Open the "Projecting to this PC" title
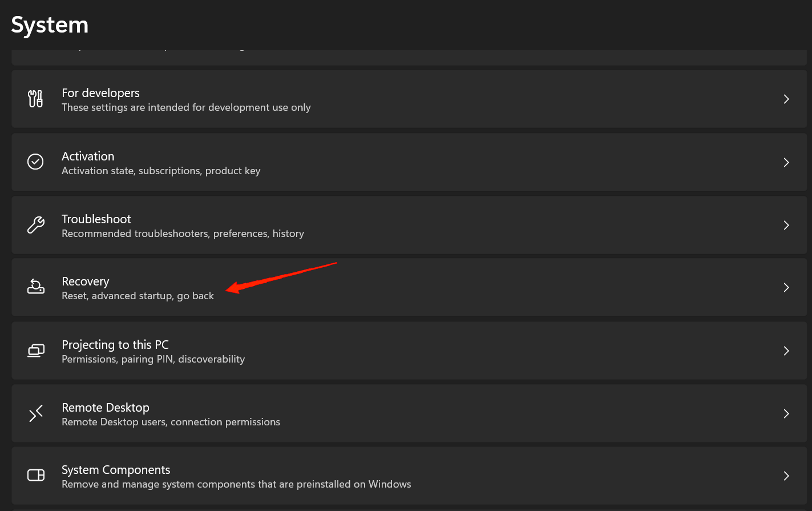The width and height of the screenshot is (812, 511). point(115,345)
